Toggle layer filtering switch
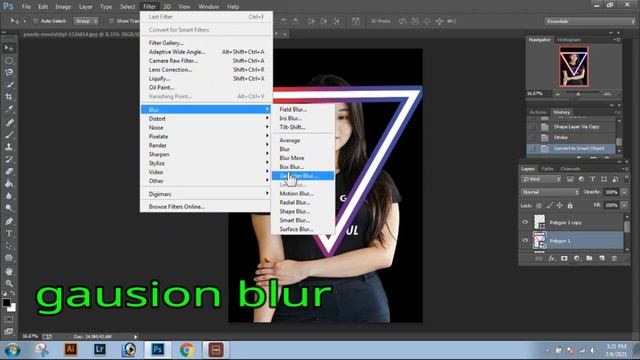Image resolution: width=640 pixels, height=360 pixels. [626, 178]
